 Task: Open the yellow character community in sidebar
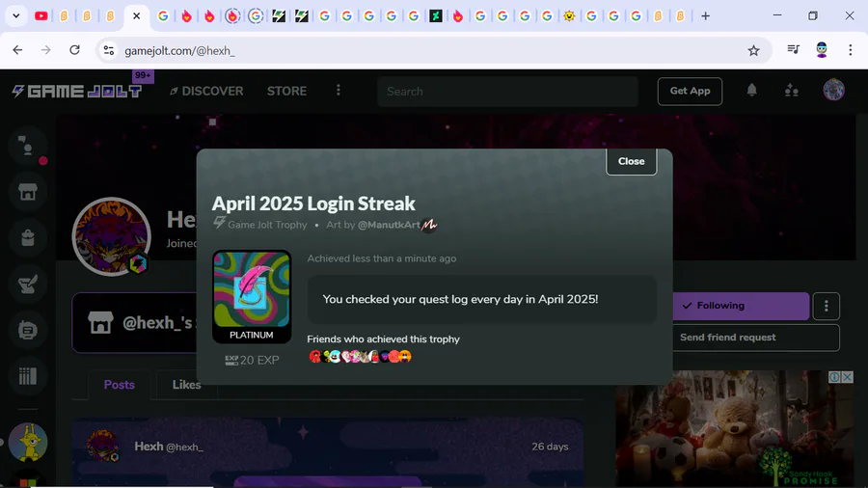[28, 442]
